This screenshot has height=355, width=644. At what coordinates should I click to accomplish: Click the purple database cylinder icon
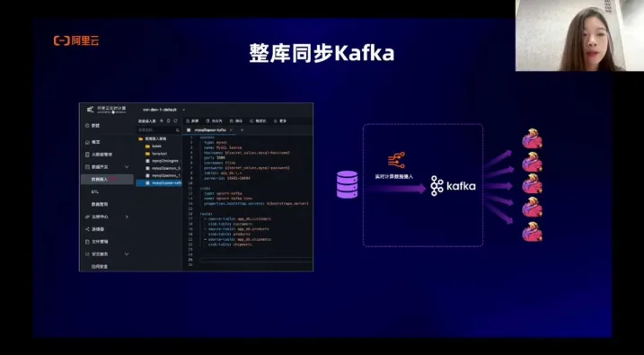[347, 185]
